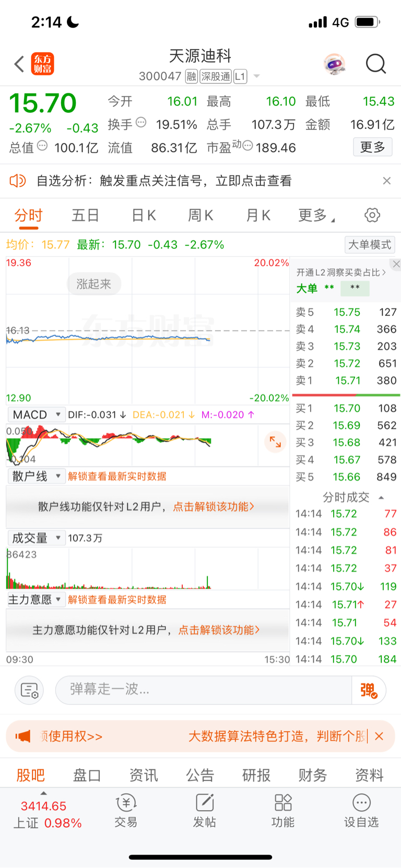This screenshot has height=868, width=401.
Task: Switch to 五日 chart tab
Action: 86,215
